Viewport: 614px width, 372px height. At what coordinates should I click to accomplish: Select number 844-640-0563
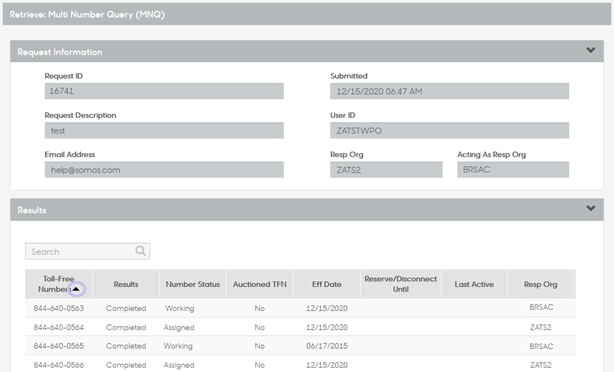click(59, 308)
